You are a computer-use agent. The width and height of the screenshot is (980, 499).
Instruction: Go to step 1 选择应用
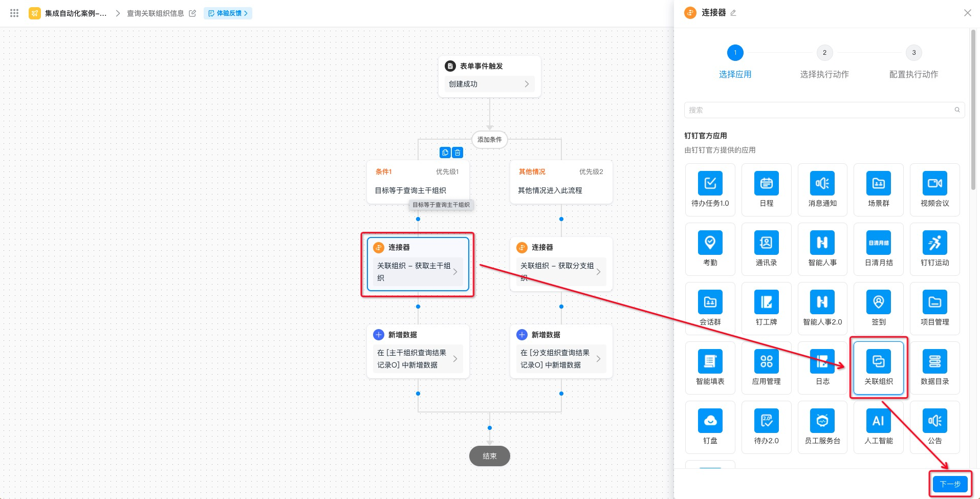[x=735, y=61]
